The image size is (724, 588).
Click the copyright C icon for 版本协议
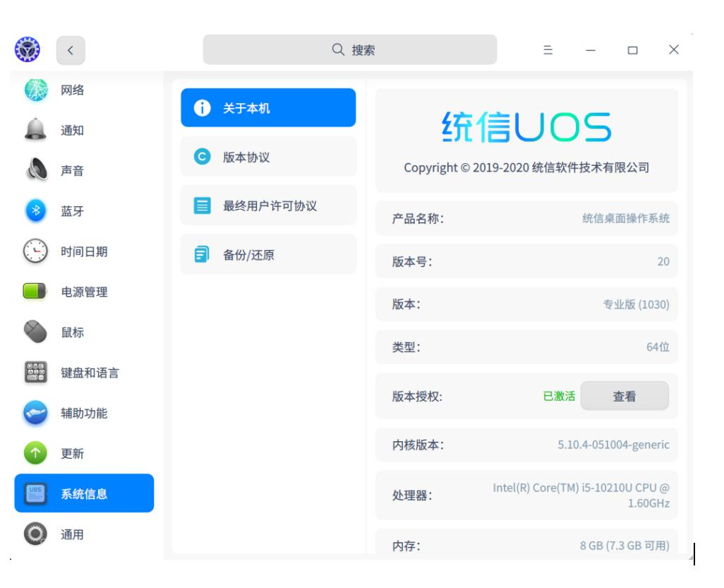(202, 157)
